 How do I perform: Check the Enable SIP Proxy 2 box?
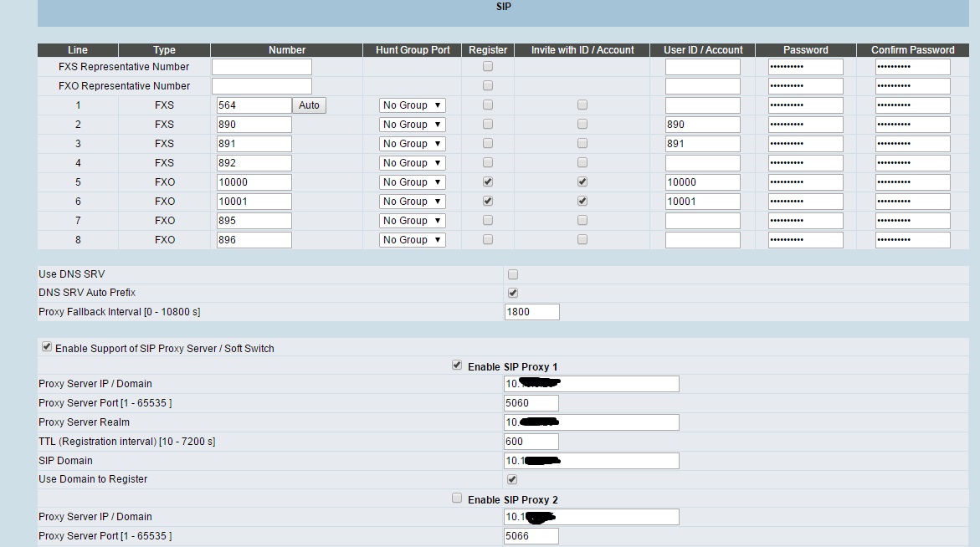(x=457, y=498)
